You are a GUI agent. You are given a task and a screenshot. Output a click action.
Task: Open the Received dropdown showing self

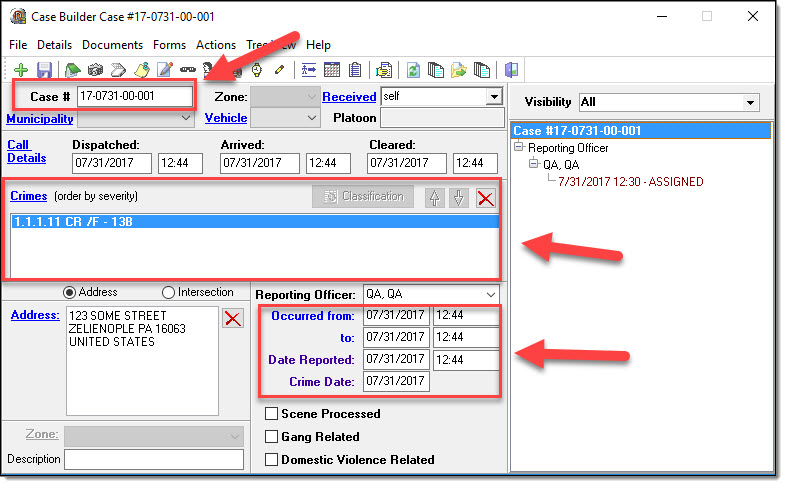(493, 97)
